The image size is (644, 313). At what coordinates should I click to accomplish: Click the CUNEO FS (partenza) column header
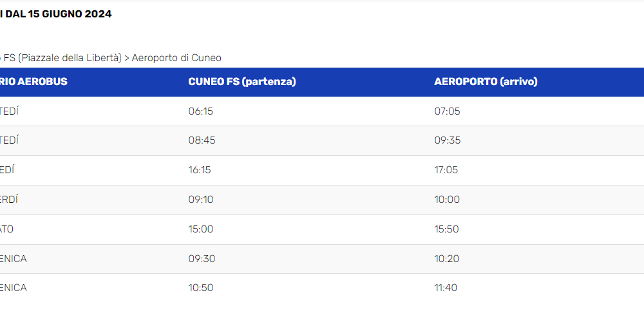coord(242,82)
